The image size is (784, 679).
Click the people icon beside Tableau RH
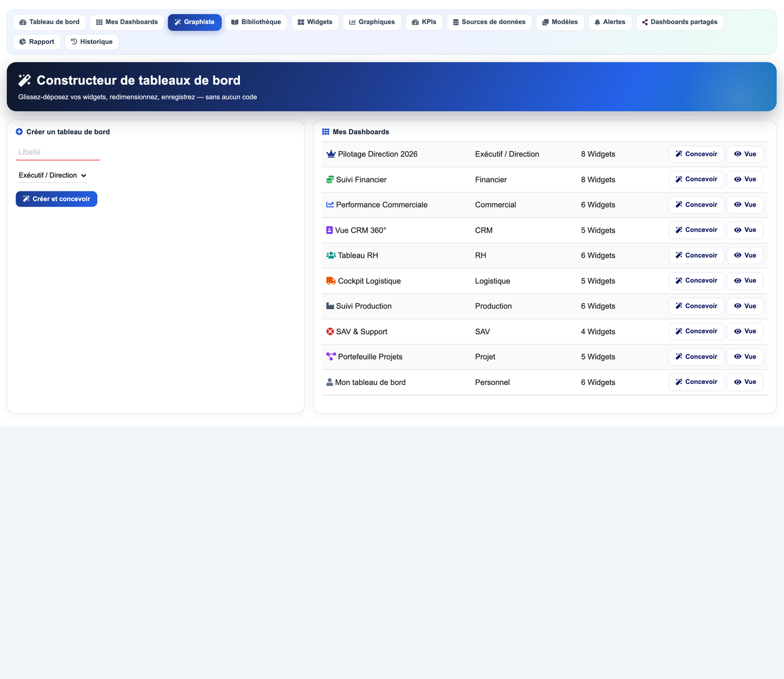(x=331, y=255)
